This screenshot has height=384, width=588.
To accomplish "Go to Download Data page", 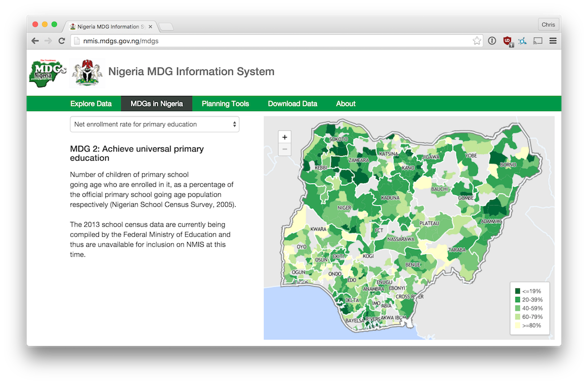I will point(293,104).
